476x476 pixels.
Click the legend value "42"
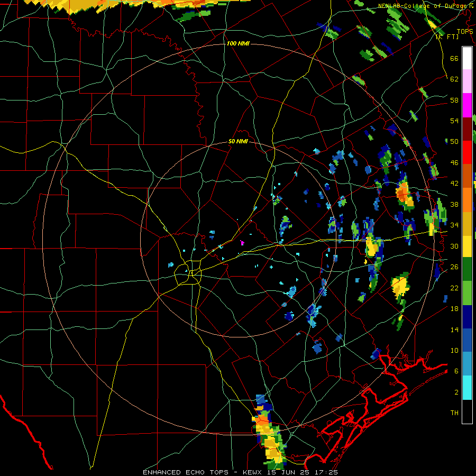[x=454, y=184]
